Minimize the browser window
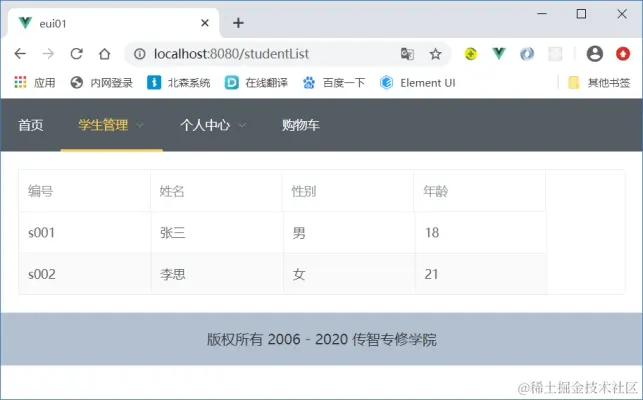Screen dimensions: 643x400 [542, 14]
